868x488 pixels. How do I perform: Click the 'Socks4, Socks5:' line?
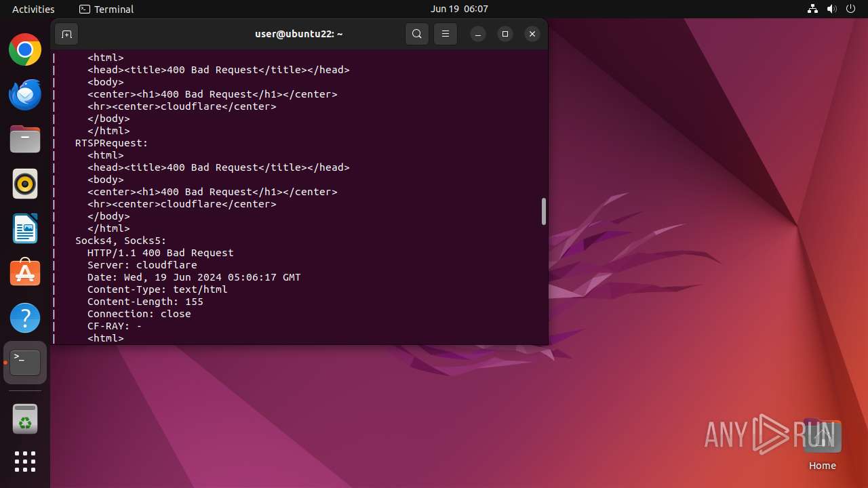coord(121,241)
